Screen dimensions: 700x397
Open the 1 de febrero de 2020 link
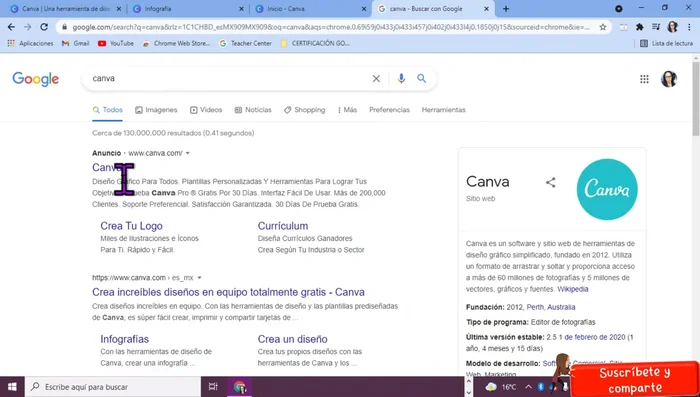pos(592,337)
